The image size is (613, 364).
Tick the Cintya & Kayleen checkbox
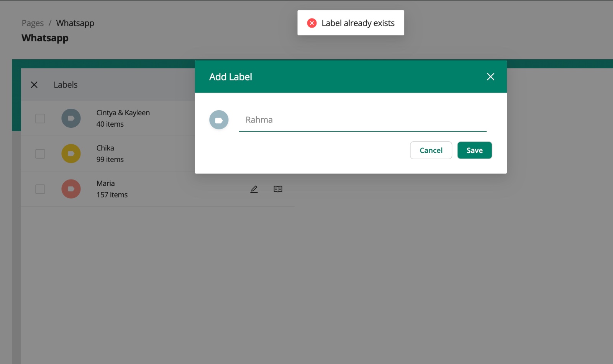click(x=40, y=118)
